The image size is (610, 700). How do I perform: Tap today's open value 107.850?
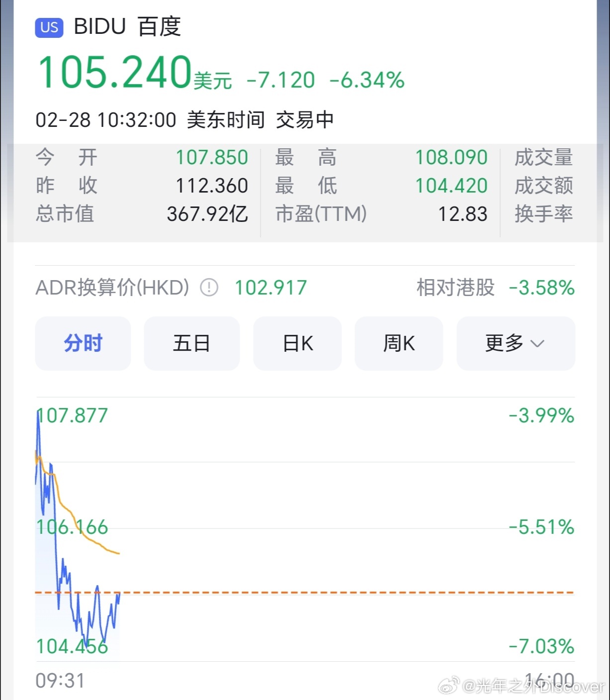(212, 158)
